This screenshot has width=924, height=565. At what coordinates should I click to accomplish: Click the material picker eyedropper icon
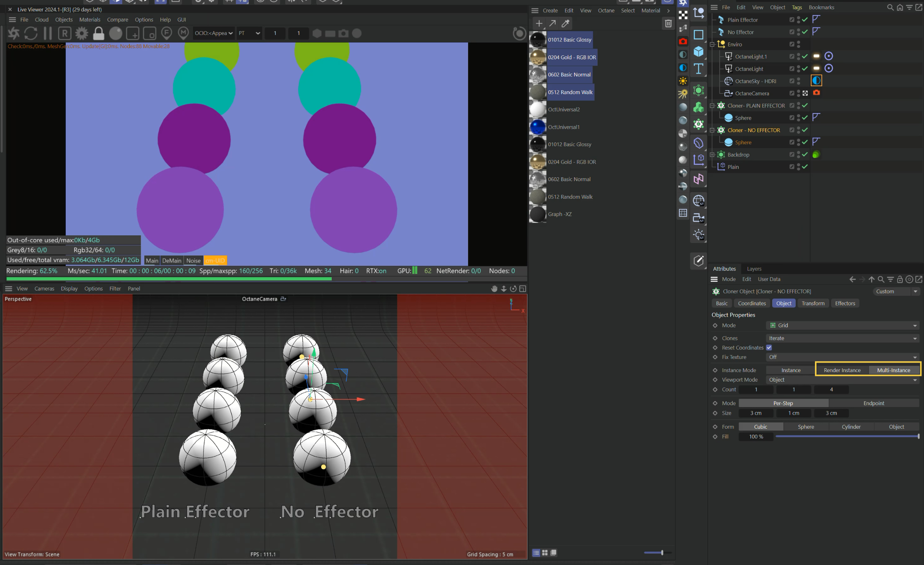coord(566,24)
